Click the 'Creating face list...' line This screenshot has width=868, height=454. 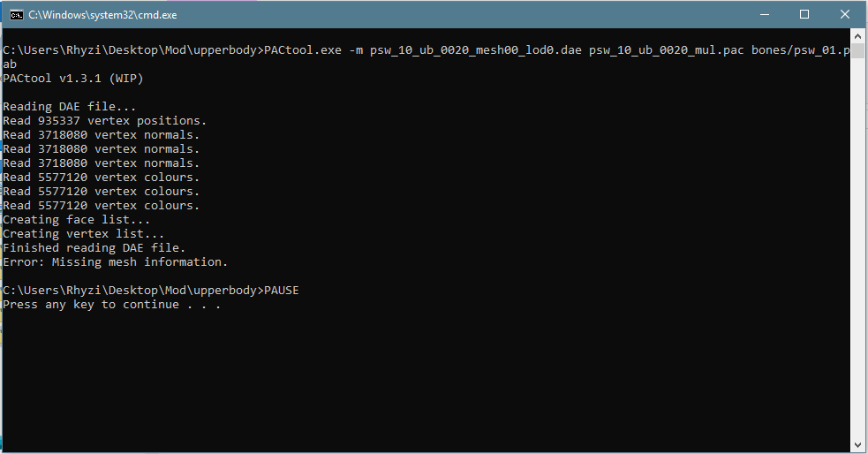pyautogui.click(x=77, y=220)
